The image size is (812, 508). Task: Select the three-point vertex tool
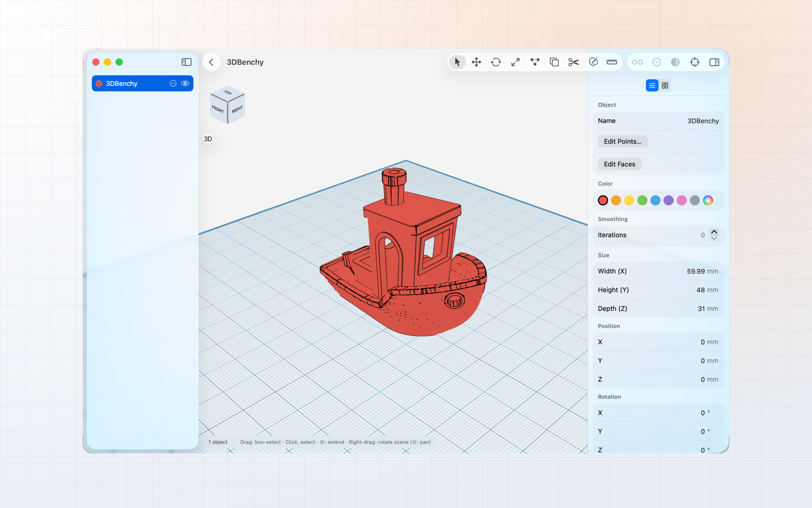point(535,62)
